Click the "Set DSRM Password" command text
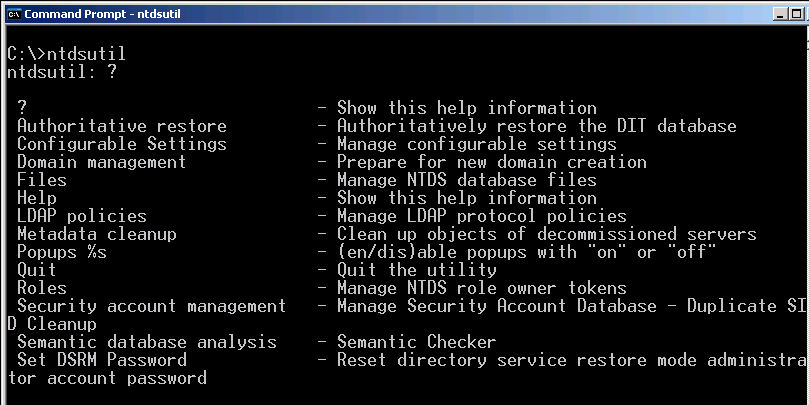 point(101,360)
